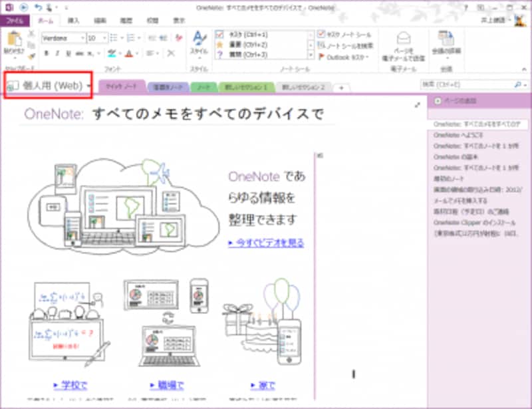Click the Cut scissors icon

coord(31,34)
